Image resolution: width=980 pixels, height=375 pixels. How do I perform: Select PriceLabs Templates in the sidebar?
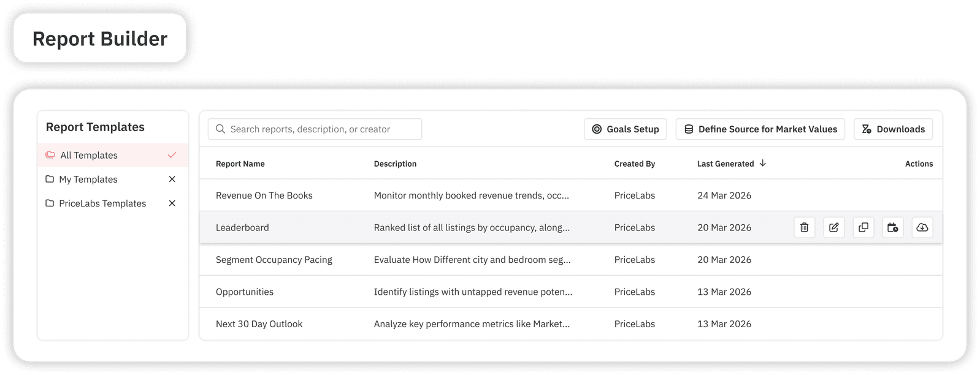point(103,203)
